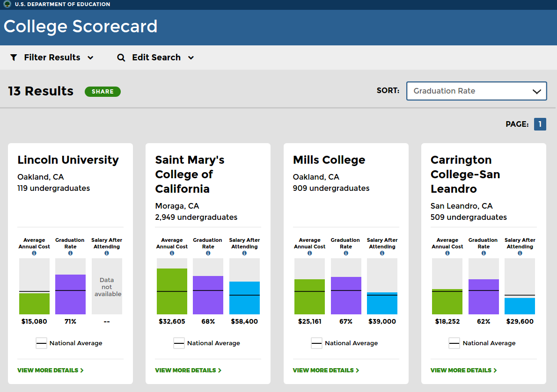The height and width of the screenshot is (392, 557).
Task: Click the filter funnel icon
Action: coord(14,58)
